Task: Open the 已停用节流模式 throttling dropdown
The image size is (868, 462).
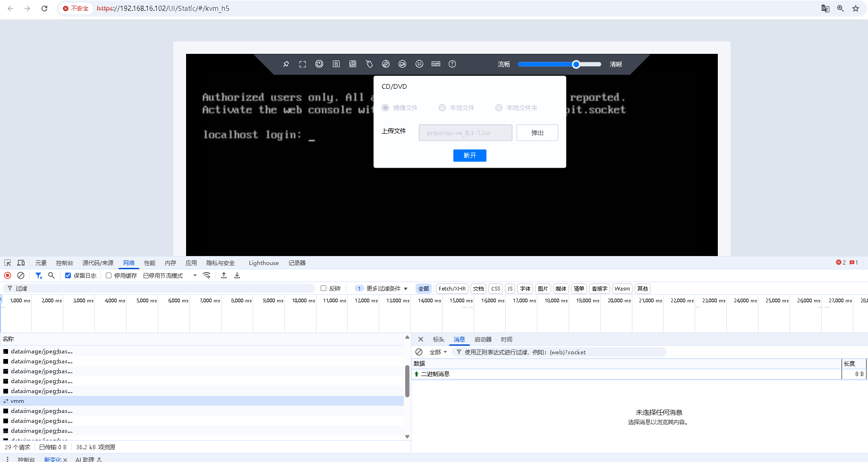Action: (163, 275)
